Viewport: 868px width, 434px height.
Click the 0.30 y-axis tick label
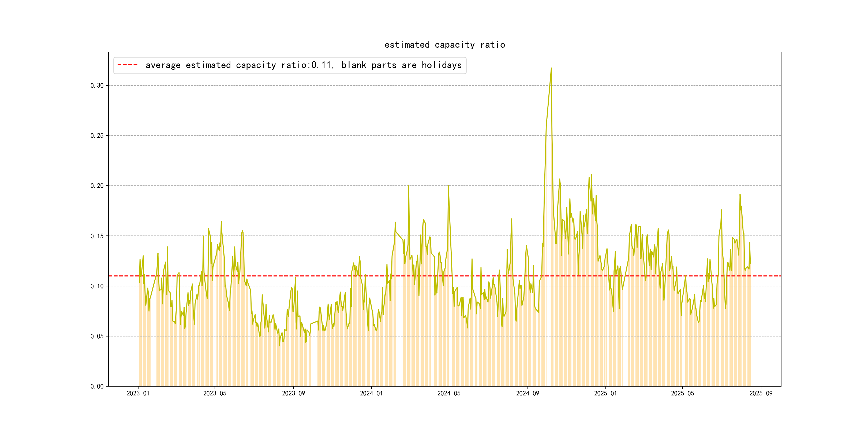pyautogui.click(x=97, y=85)
